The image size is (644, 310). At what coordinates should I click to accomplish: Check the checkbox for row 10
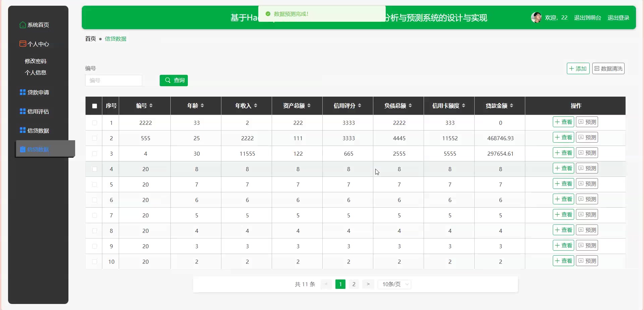[95, 262]
